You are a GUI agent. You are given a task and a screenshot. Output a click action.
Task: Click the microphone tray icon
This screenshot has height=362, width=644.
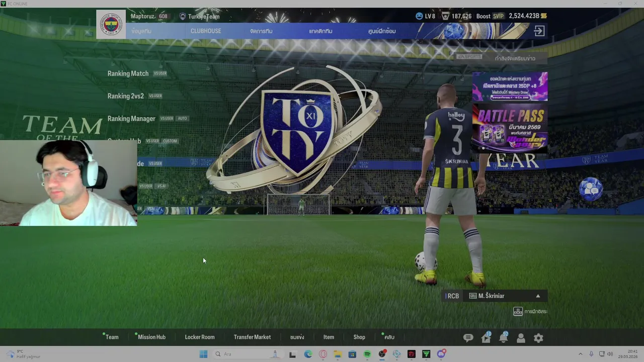pyautogui.click(x=591, y=354)
